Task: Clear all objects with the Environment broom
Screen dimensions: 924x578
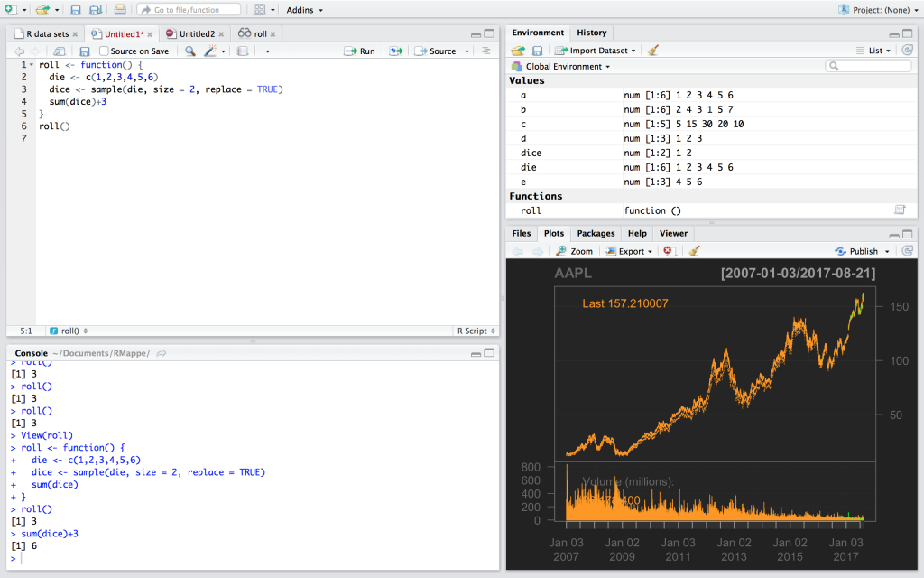Action: [653, 51]
